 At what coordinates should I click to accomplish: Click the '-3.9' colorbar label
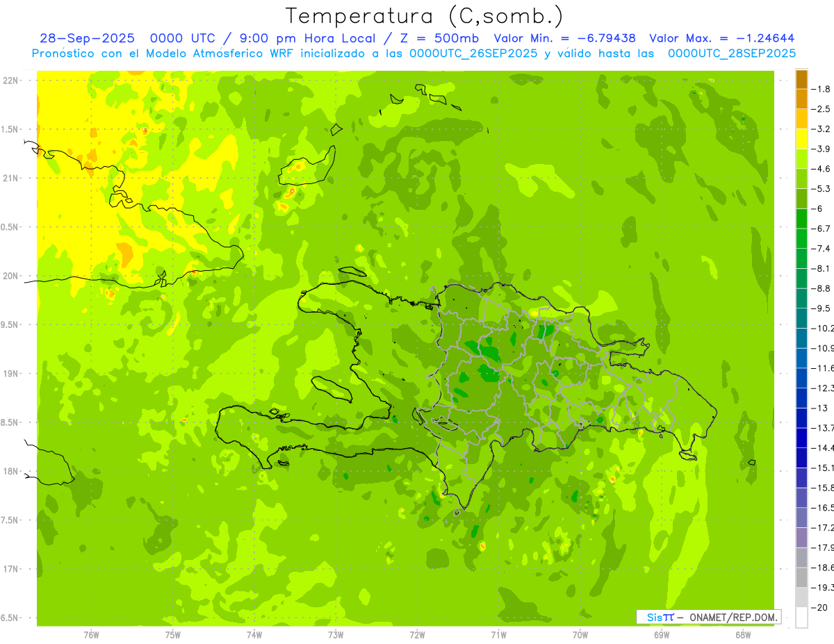click(822, 149)
